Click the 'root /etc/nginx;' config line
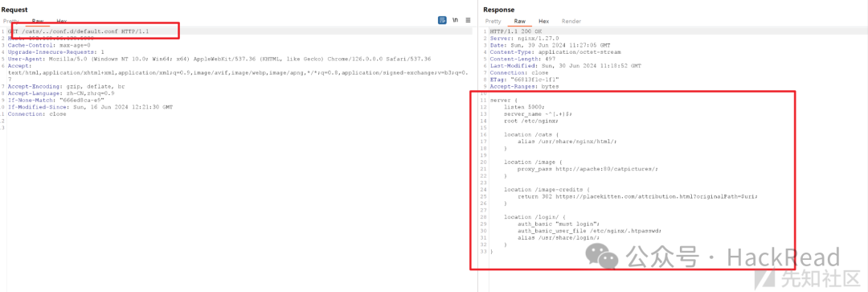This screenshot has width=868, height=292. [531, 120]
